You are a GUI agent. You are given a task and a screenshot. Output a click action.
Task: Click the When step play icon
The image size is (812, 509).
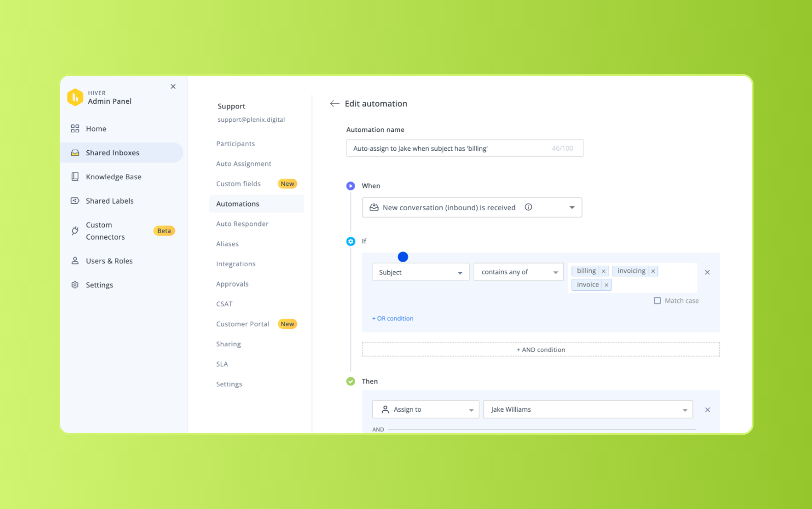(351, 186)
